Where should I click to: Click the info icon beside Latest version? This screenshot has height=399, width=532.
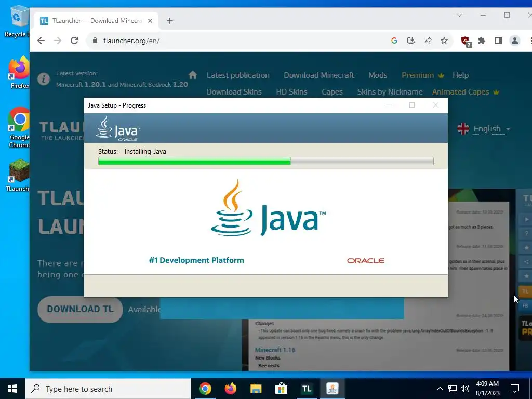(x=44, y=79)
